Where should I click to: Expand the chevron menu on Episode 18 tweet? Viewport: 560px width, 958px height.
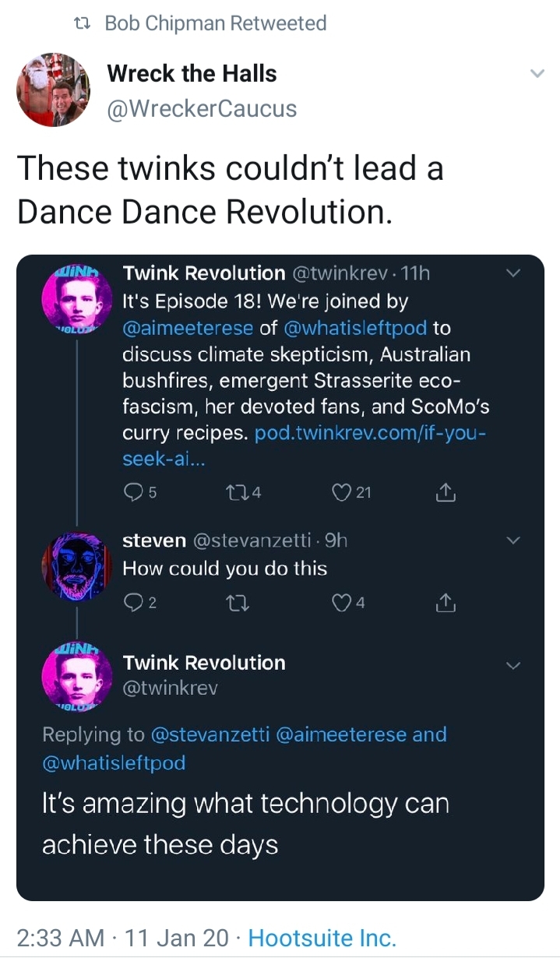(x=512, y=273)
